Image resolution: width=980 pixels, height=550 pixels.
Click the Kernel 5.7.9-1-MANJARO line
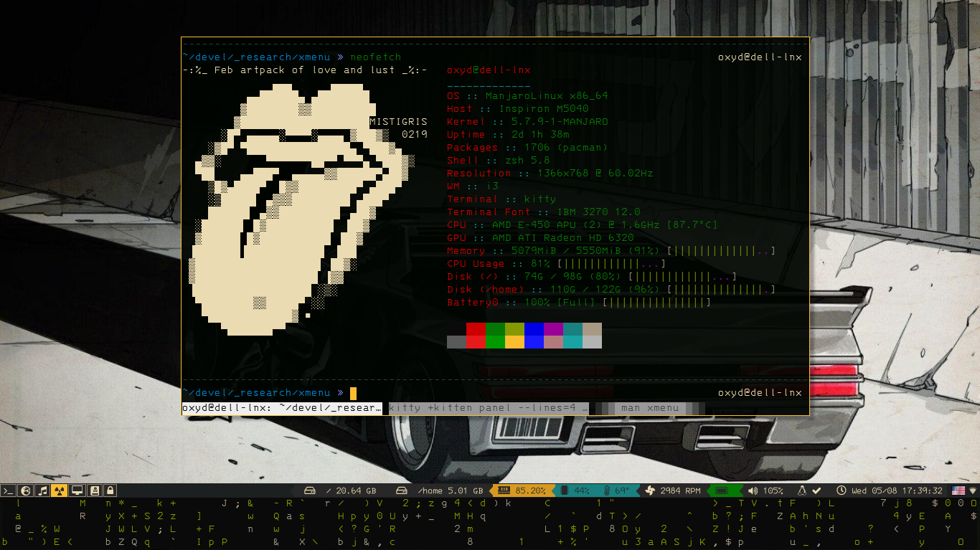coord(527,122)
